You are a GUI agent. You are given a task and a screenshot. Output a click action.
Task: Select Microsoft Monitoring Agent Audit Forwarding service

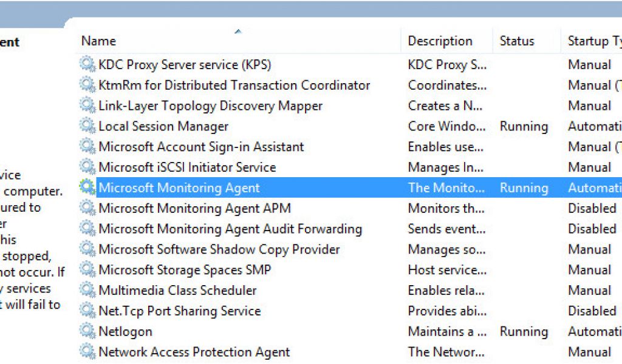pyautogui.click(x=230, y=229)
